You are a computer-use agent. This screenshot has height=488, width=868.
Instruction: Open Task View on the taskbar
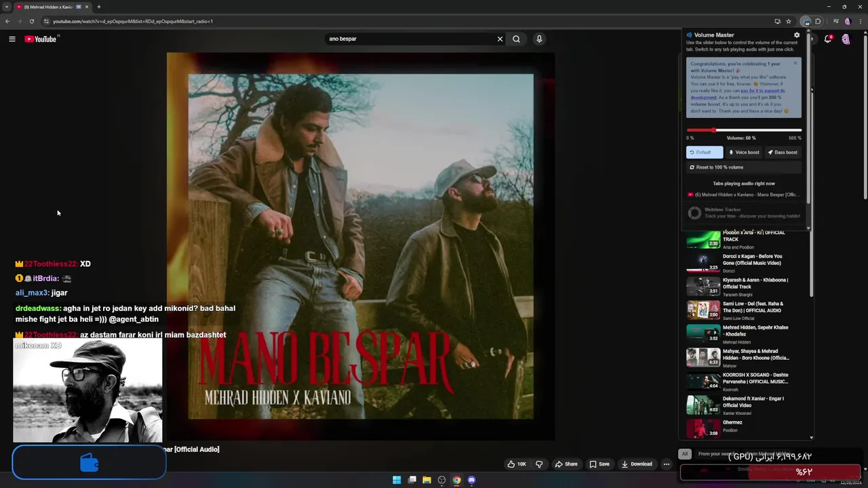tap(412, 480)
